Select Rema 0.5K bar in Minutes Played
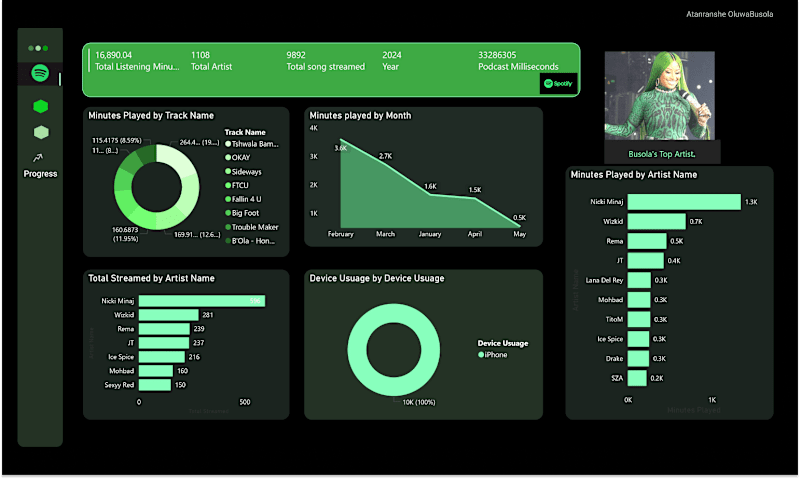 [647, 241]
